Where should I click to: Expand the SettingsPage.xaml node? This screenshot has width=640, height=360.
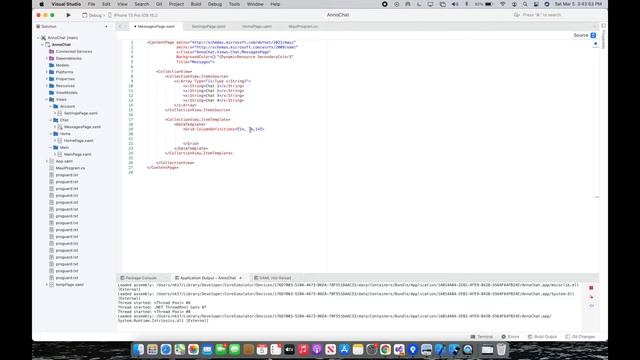tap(55, 113)
